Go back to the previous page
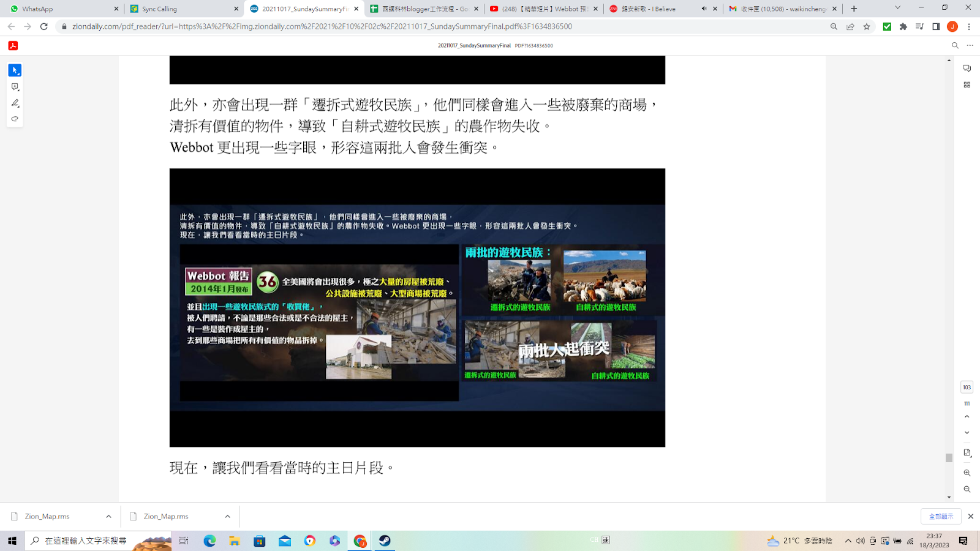 click(11, 26)
